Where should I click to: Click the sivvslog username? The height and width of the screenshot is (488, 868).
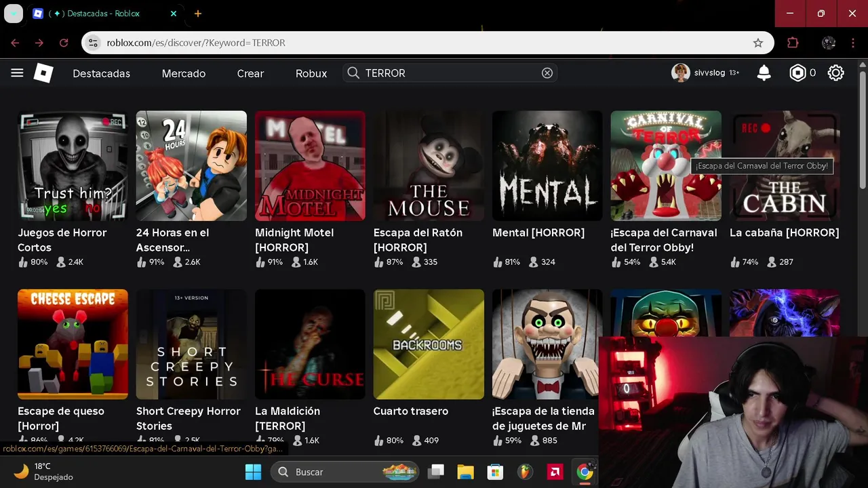[x=710, y=73]
